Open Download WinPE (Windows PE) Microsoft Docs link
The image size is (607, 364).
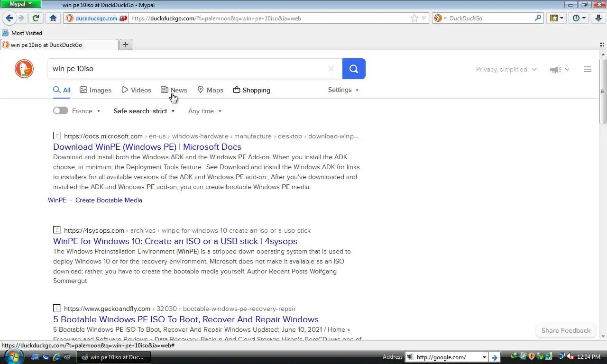(x=147, y=146)
